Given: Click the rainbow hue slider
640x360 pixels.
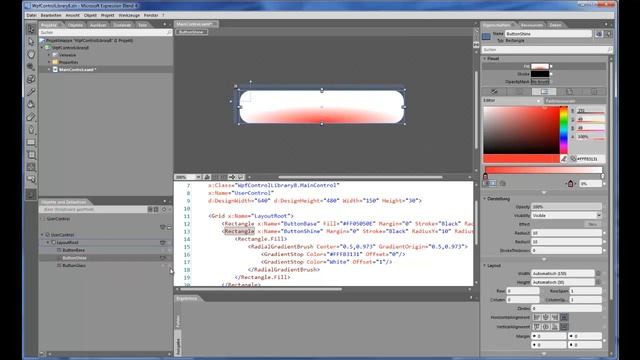Looking at the screenshot, I should point(563,130).
